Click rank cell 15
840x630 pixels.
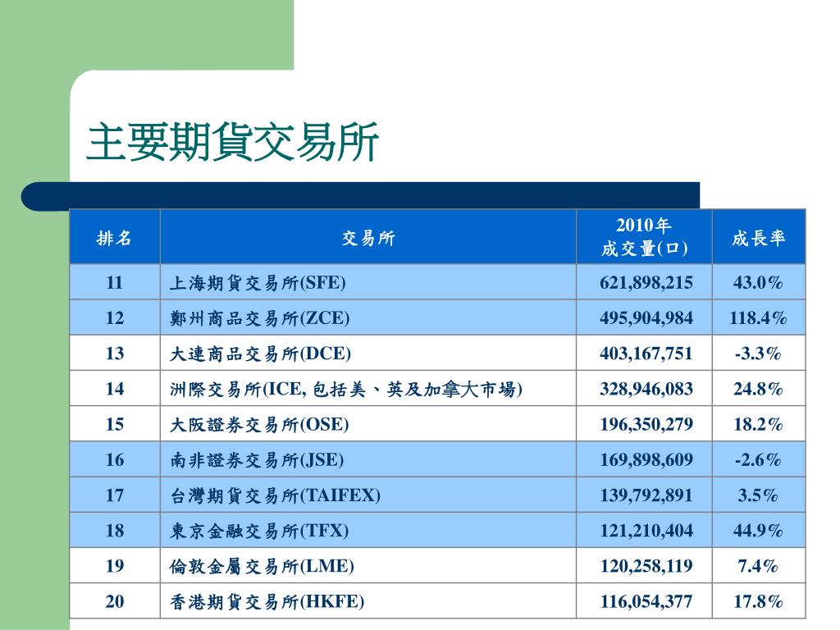click(115, 424)
